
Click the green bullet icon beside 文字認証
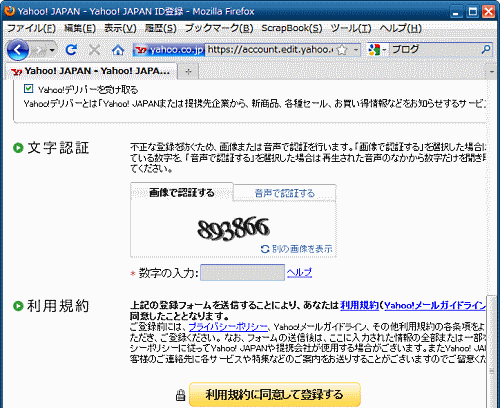pyautogui.click(x=18, y=148)
